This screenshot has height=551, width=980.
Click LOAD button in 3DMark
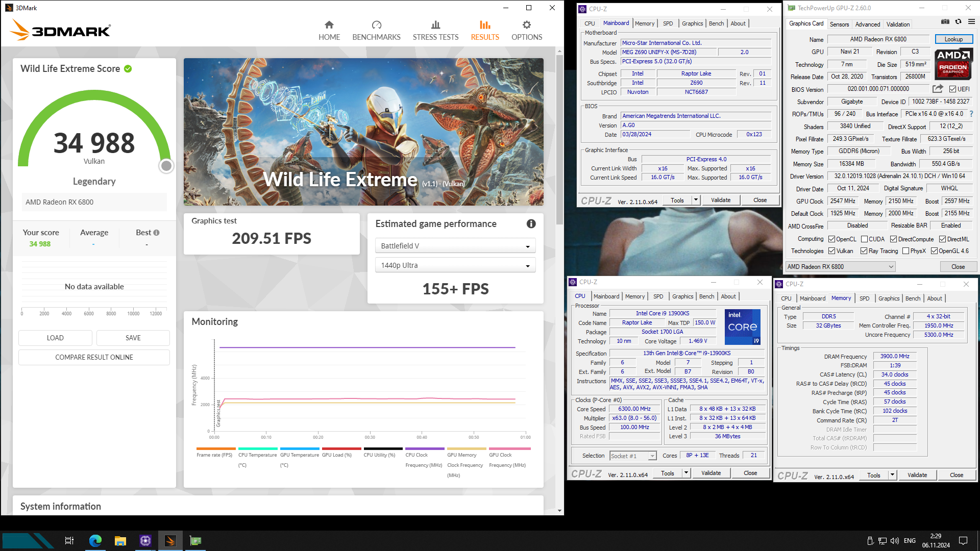(55, 338)
